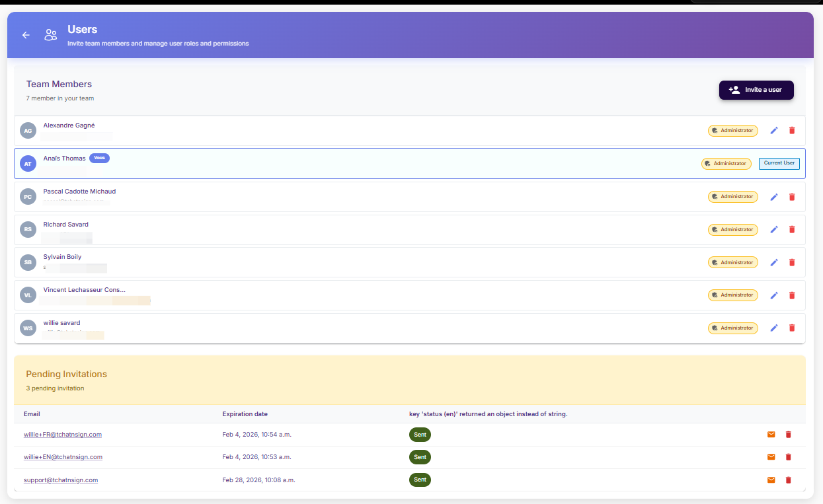The height and width of the screenshot is (504, 823).
Task: Delete the willie+EN@tchatnsign.com invitation
Action: click(788, 457)
